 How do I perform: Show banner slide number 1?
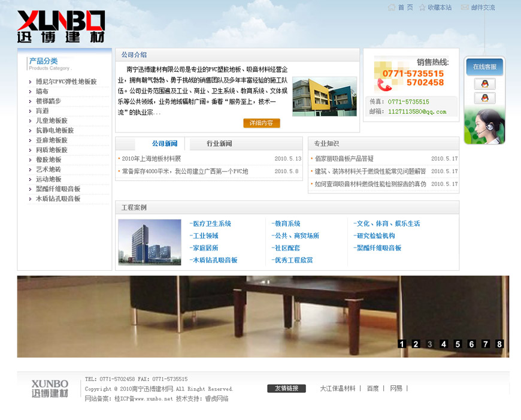(402, 344)
